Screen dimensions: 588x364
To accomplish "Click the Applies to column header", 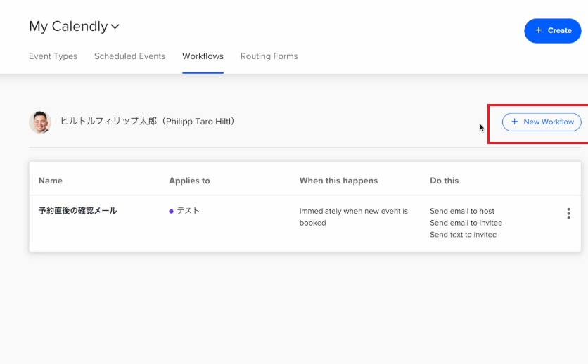I will [x=189, y=181].
